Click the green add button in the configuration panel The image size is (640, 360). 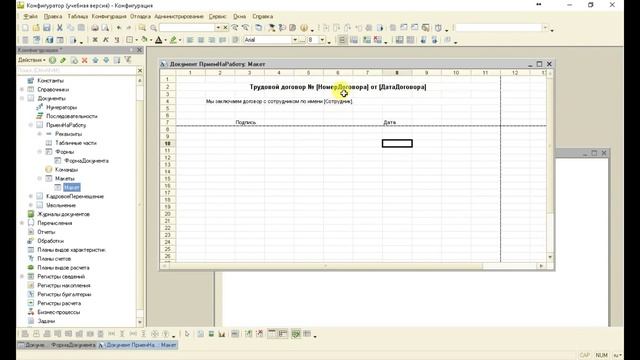[x=53, y=60]
